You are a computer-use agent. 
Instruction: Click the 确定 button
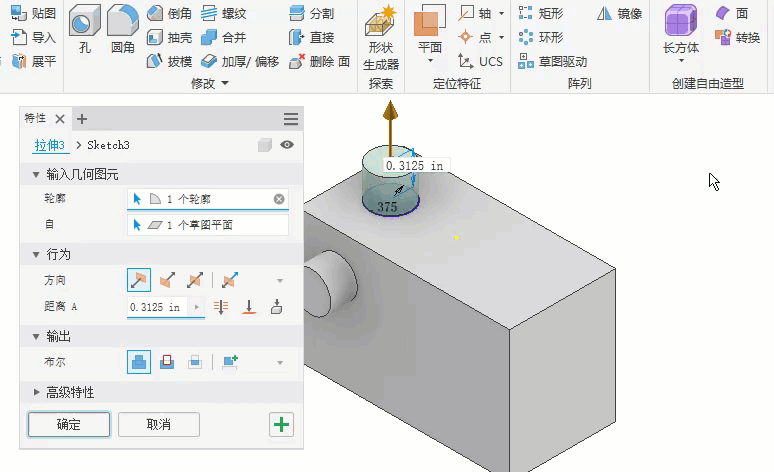click(69, 425)
